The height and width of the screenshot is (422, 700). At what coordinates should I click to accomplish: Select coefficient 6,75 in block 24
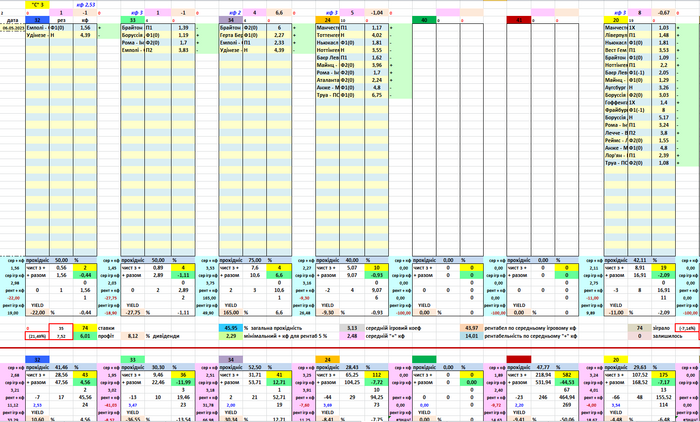[x=376, y=95]
